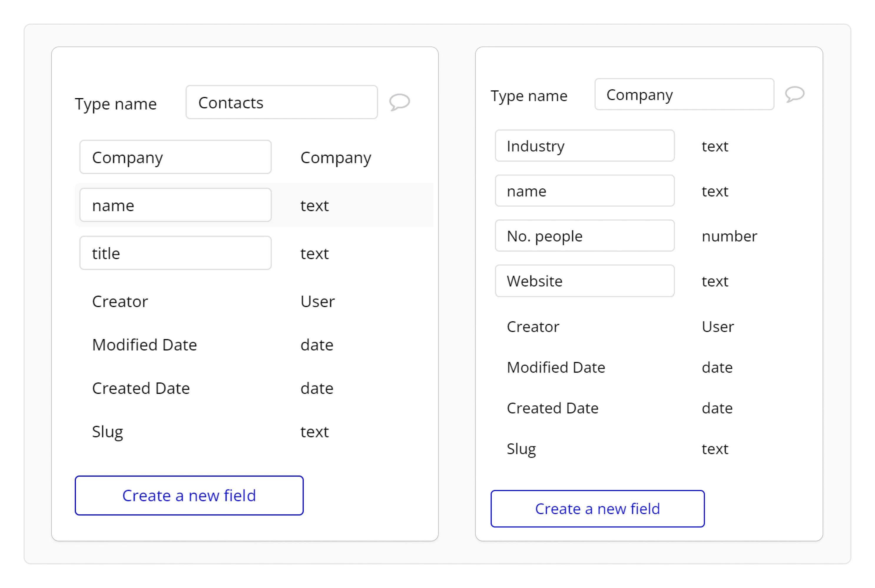Click Slug row in Contacts panel
The width and height of the screenshot is (875, 588).
(254, 432)
